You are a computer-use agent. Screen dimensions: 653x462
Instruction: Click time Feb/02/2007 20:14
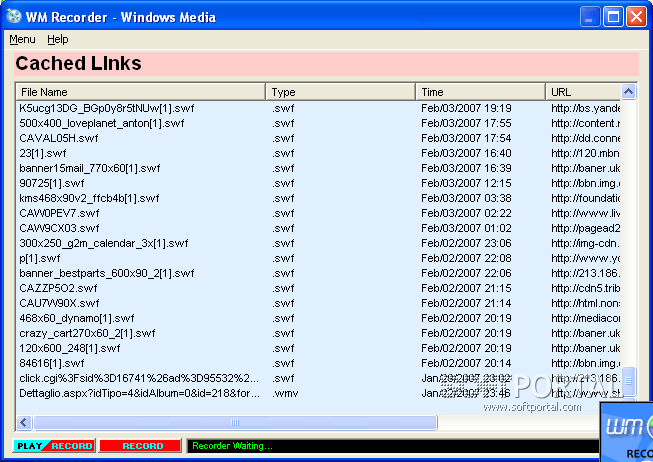pyautogui.click(x=466, y=363)
